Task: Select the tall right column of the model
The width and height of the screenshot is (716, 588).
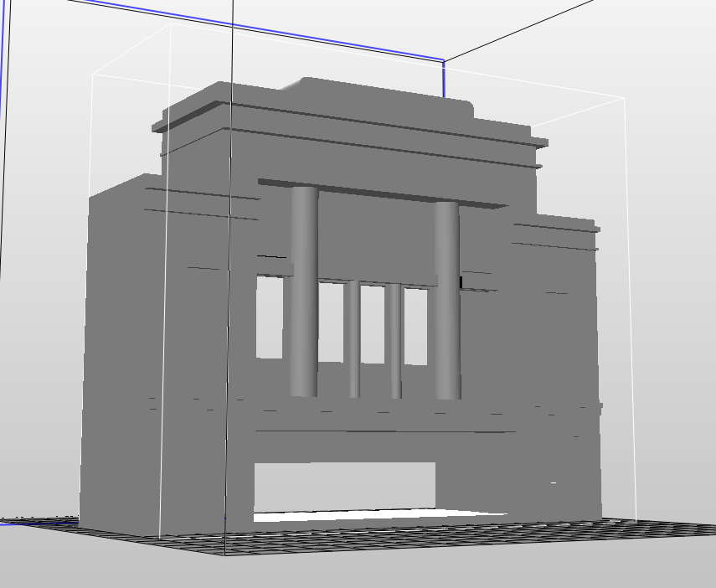Action: (x=446, y=302)
